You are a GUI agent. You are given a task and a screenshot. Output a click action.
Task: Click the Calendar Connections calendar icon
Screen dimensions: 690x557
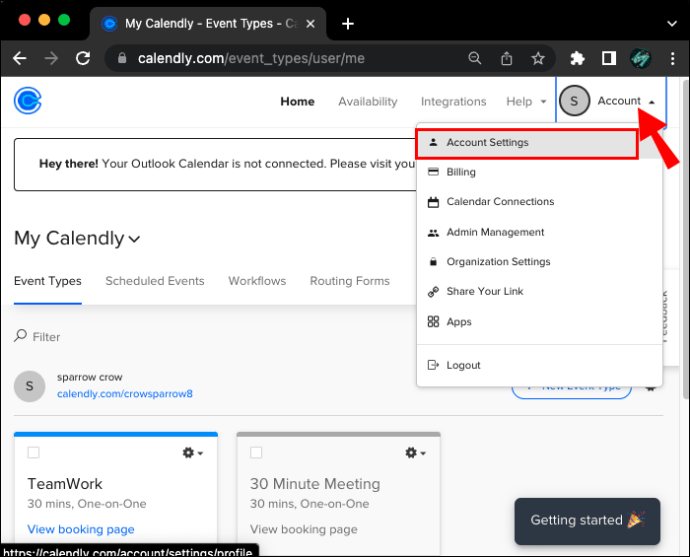pos(433,202)
